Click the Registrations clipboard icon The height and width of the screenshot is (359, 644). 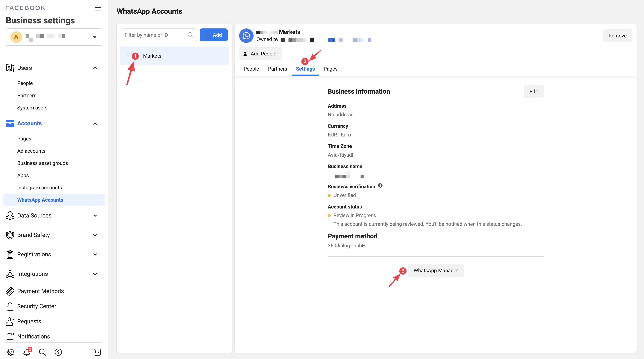click(x=10, y=255)
